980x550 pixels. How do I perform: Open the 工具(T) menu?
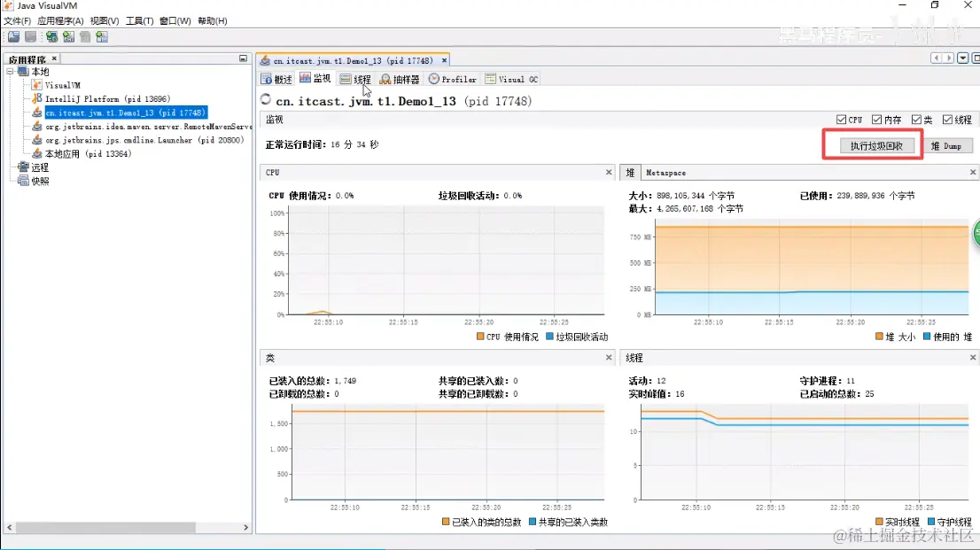(139, 20)
